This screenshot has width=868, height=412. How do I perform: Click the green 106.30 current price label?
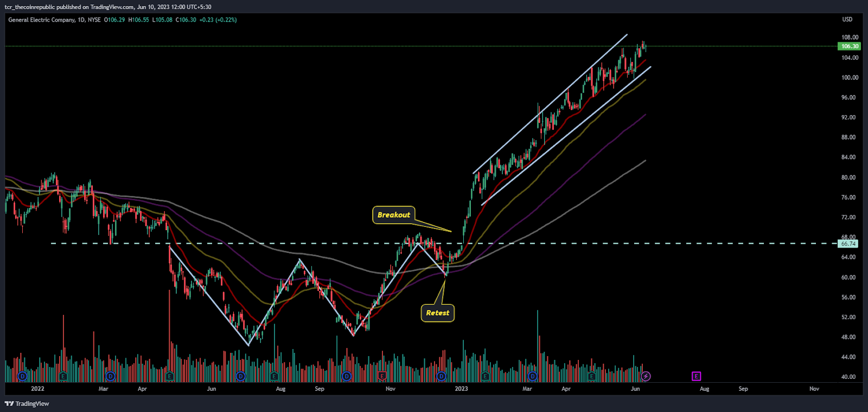(x=850, y=47)
